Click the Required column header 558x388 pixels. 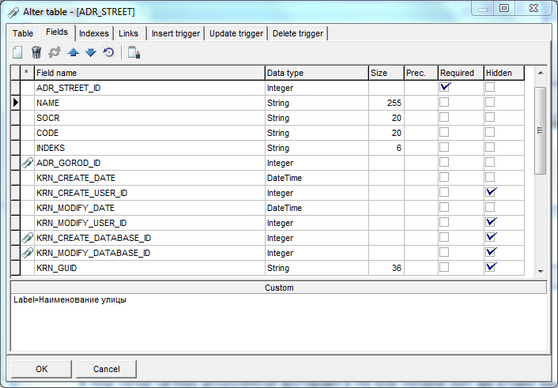click(x=460, y=73)
